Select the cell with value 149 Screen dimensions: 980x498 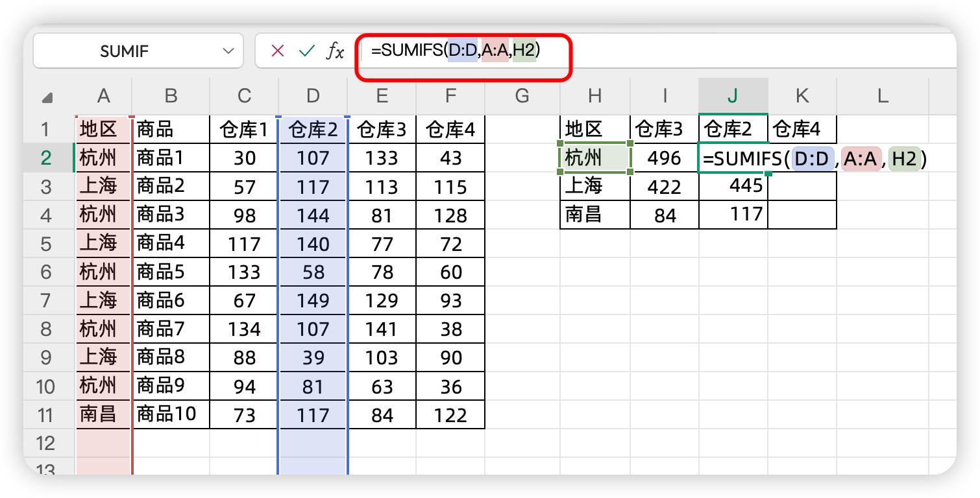click(x=313, y=301)
